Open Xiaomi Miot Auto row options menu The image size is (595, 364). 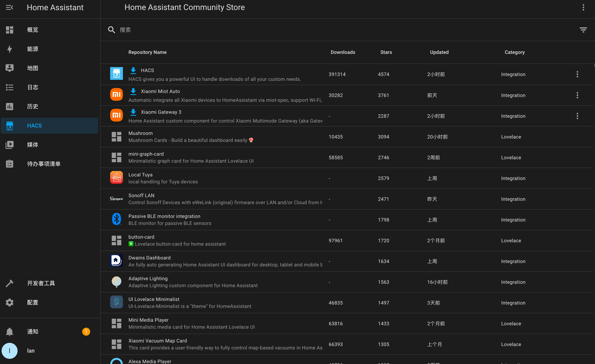pos(577,95)
